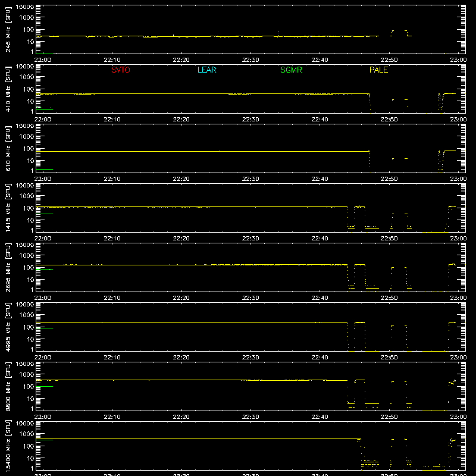
Task: Click '22:30' under the 245 MHz panel
Action: [x=250, y=60]
